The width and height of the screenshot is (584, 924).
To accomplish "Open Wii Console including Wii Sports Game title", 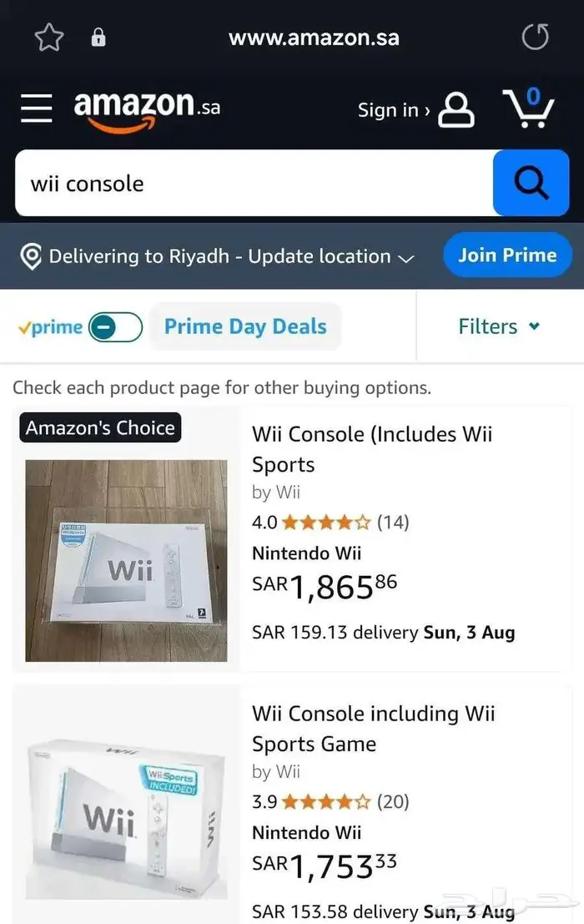I will (x=373, y=728).
